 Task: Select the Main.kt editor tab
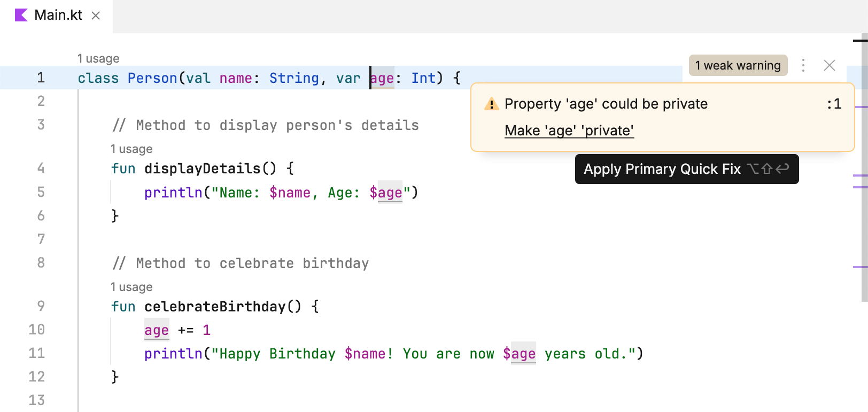click(57, 16)
